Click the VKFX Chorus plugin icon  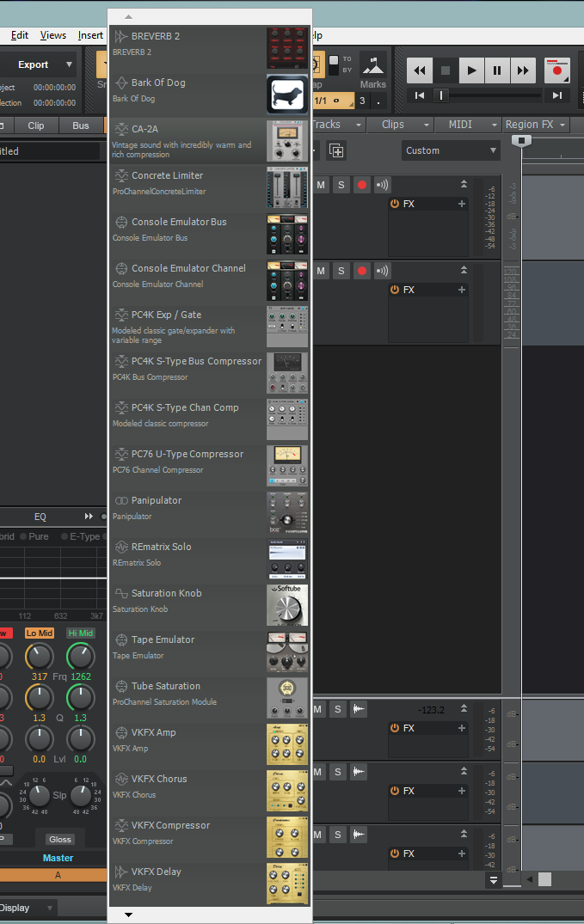coord(121,779)
